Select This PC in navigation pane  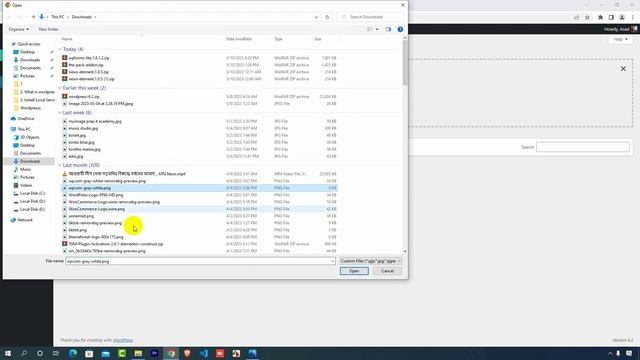coord(24,129)
